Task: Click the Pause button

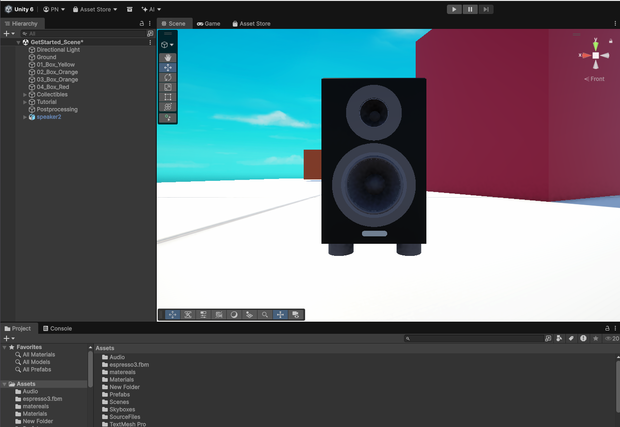Action: click(x=470, y=9)
